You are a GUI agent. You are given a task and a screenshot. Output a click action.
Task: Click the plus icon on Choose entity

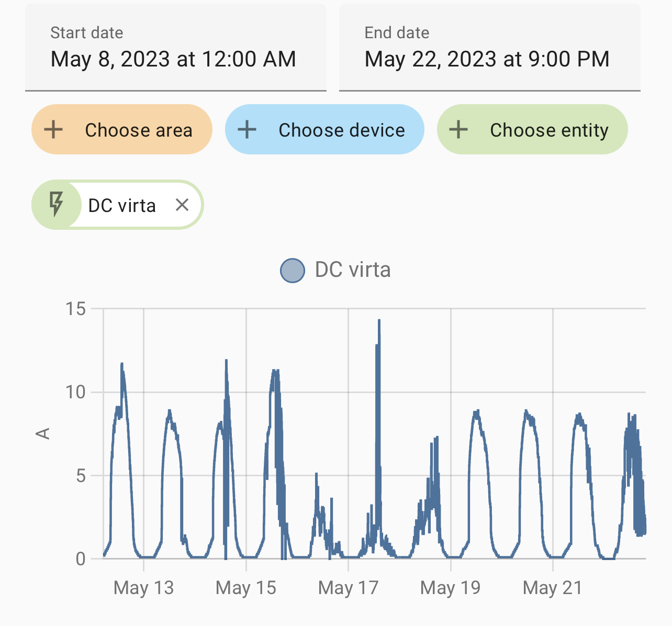458,130
